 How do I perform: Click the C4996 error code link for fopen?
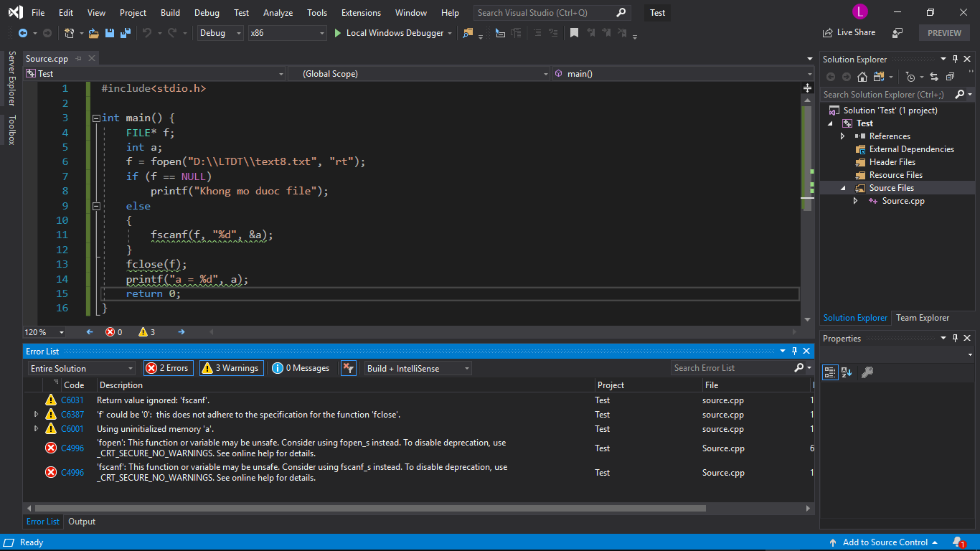click(72, 448)
